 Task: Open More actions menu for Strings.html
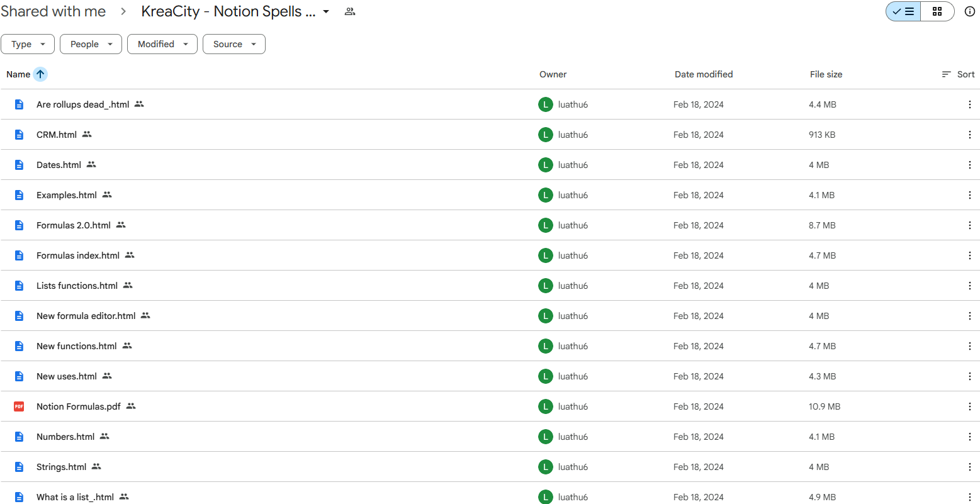pos(969,467)
